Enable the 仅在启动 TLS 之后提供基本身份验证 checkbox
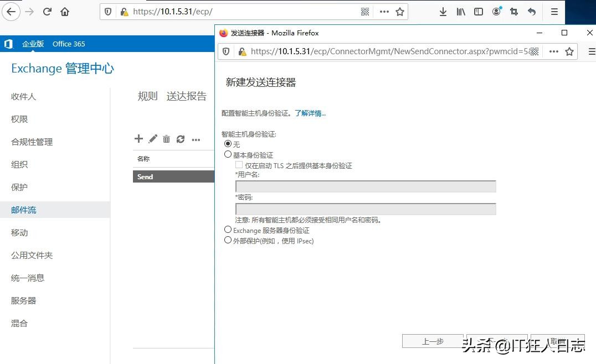This screenshot has width=596, height=364. pyautogui.click(x=239, y=165)
